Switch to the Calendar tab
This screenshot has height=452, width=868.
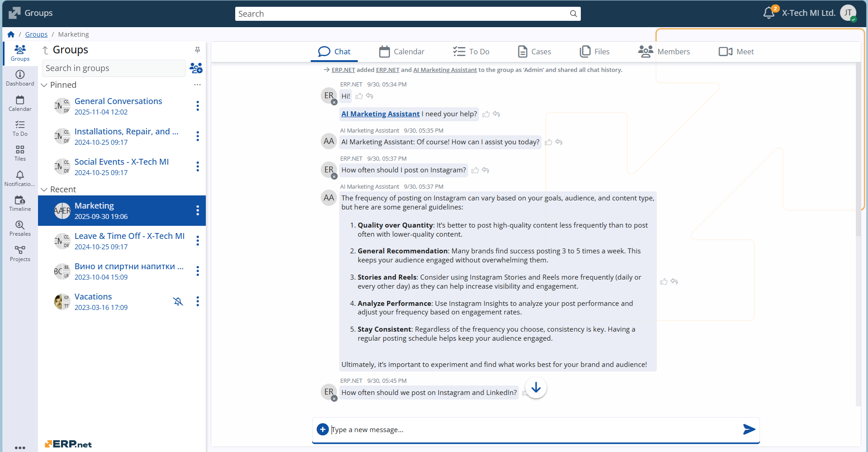(x=402, y=52)
